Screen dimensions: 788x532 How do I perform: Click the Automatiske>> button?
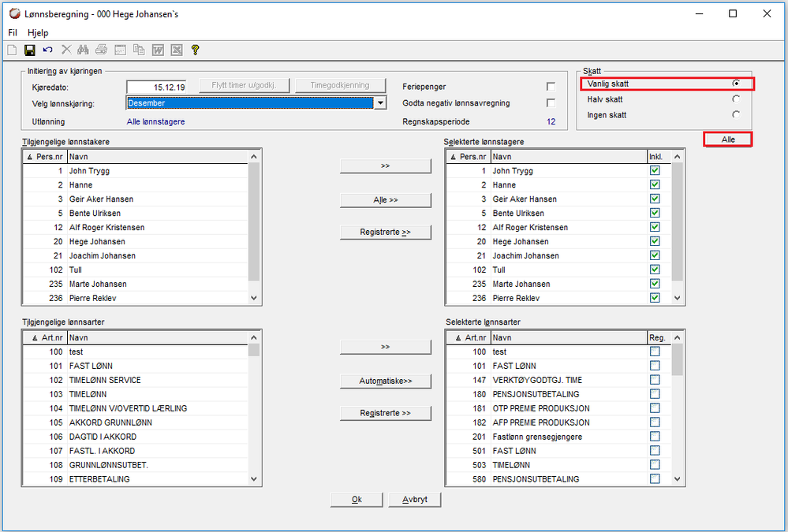[x=386, y=381]
